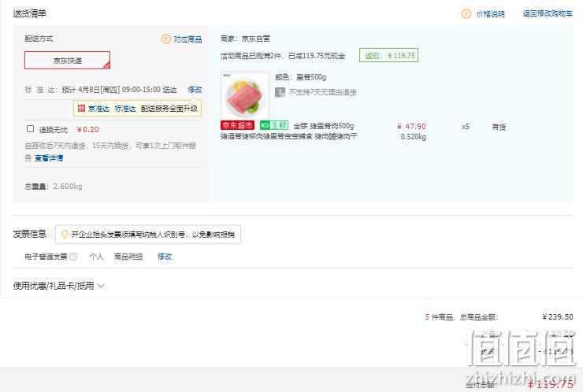Viewport: 583px width, 392px height.
Task: Click the info icon after 电子普通发票
Action: tap(73, 257)
